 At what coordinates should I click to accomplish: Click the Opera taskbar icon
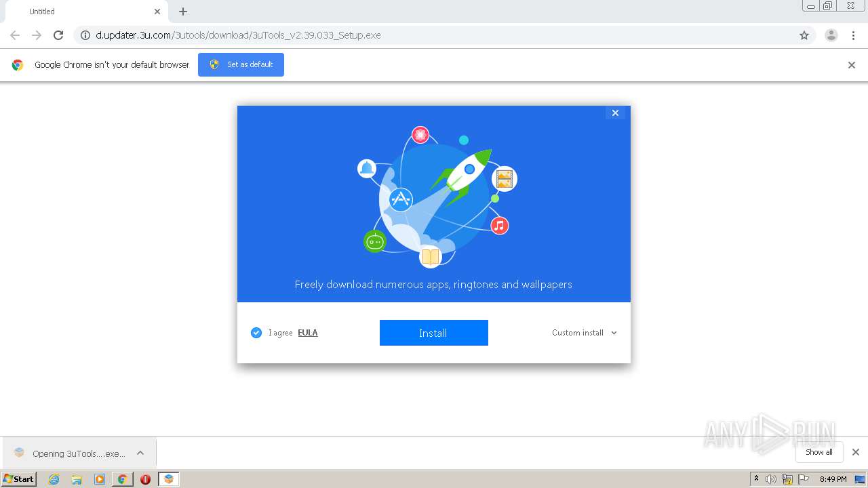(x=145, y=479)
